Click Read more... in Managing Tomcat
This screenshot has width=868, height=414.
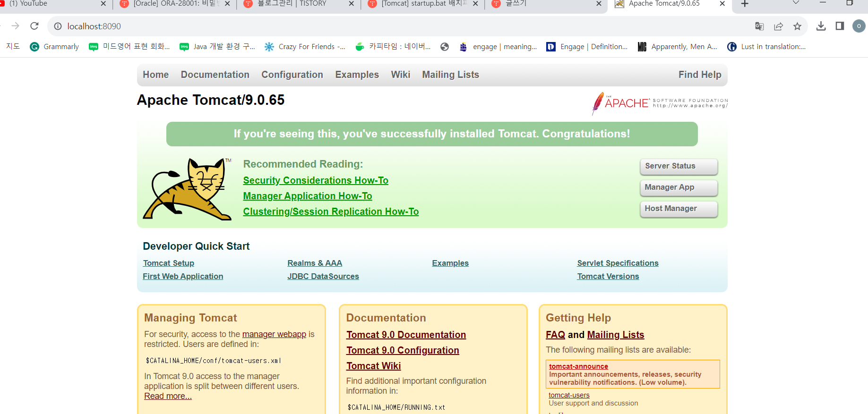(x=168, y=396)
